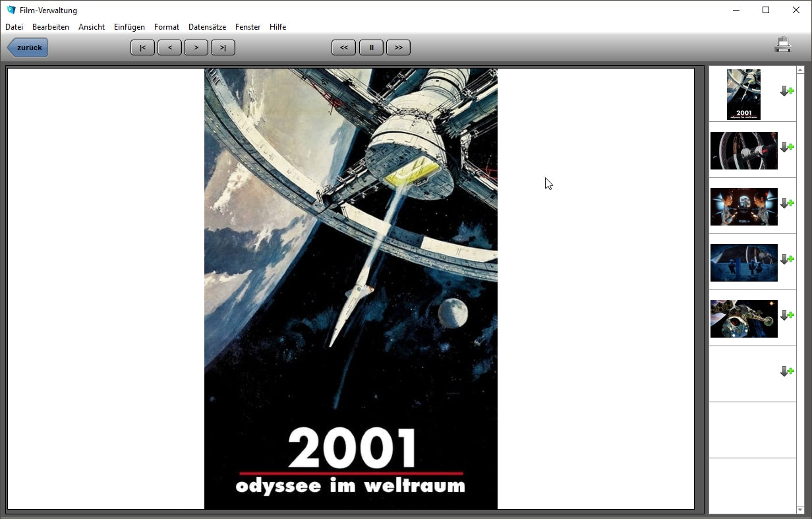Viewport: 812px width, 519px height.
Task: Open the Datensätze menu
Action: pos(207,27)
